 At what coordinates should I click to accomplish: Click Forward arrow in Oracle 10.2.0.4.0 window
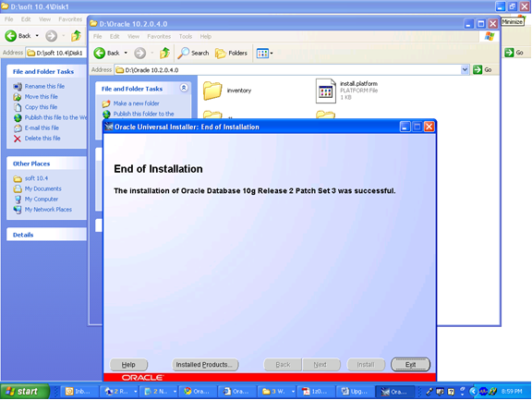(139, 53)
